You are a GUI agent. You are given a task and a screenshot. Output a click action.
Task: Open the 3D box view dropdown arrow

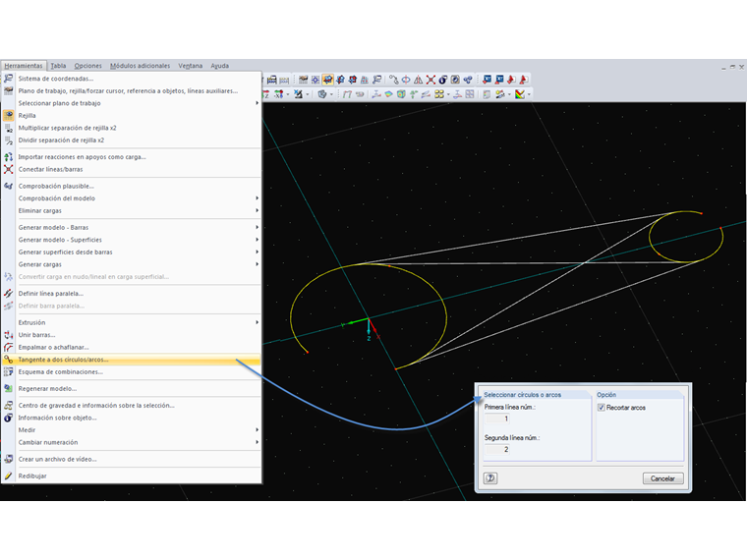pyautogui.click(x=331, y=94)
